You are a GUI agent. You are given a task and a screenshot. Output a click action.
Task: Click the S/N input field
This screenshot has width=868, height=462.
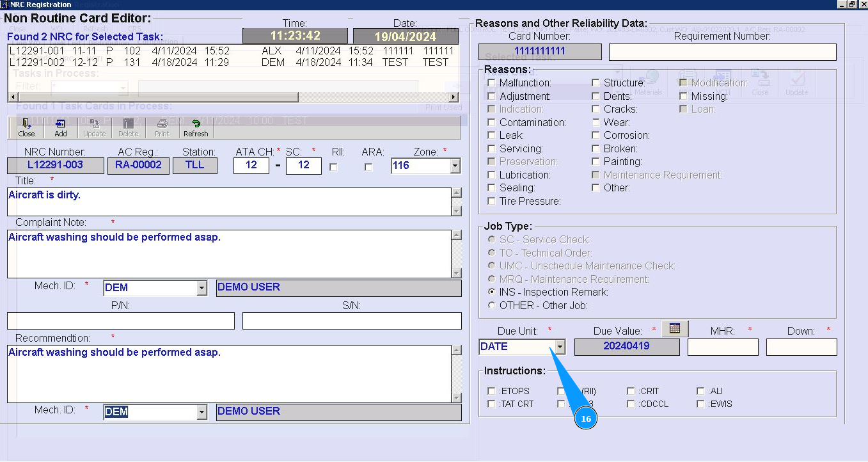click(352, 321)
